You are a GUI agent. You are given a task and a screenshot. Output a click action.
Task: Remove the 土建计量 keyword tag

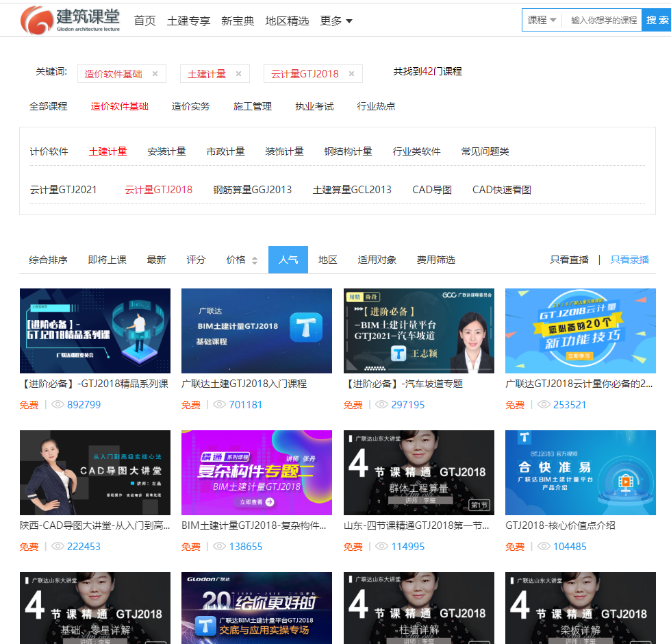[x=238, y=74]
